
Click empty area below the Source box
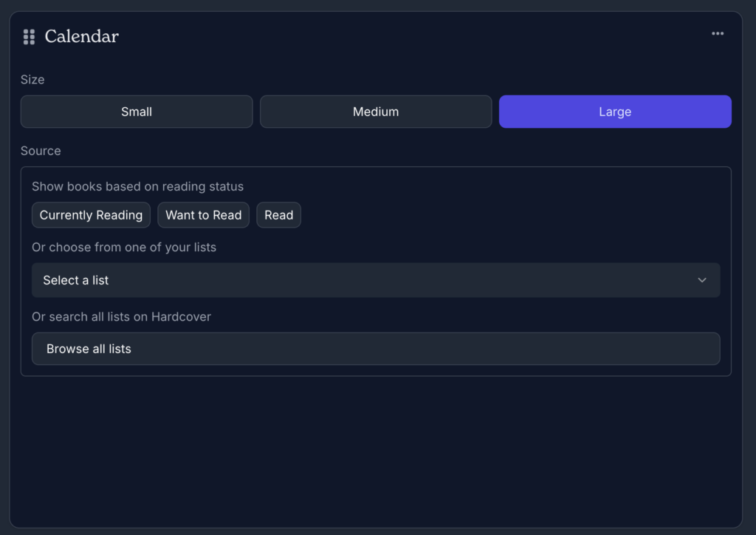click(x=376, y=451)
